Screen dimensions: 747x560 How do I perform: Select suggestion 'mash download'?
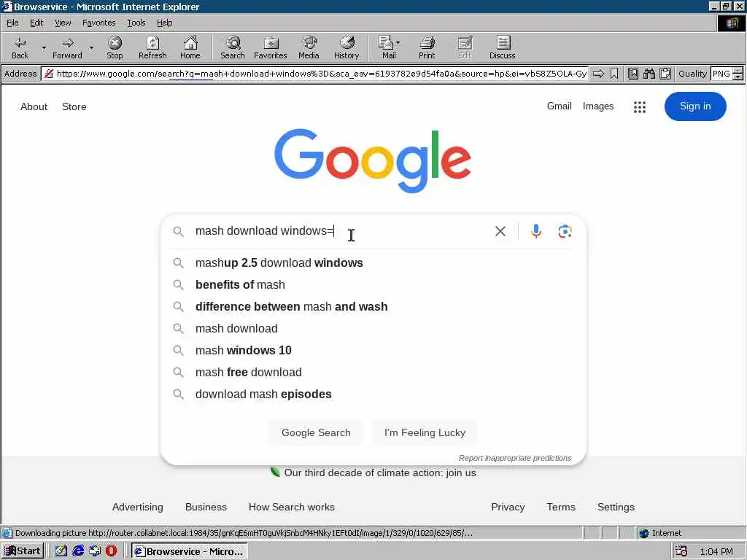pyautogui.click(x=373, y=329)
